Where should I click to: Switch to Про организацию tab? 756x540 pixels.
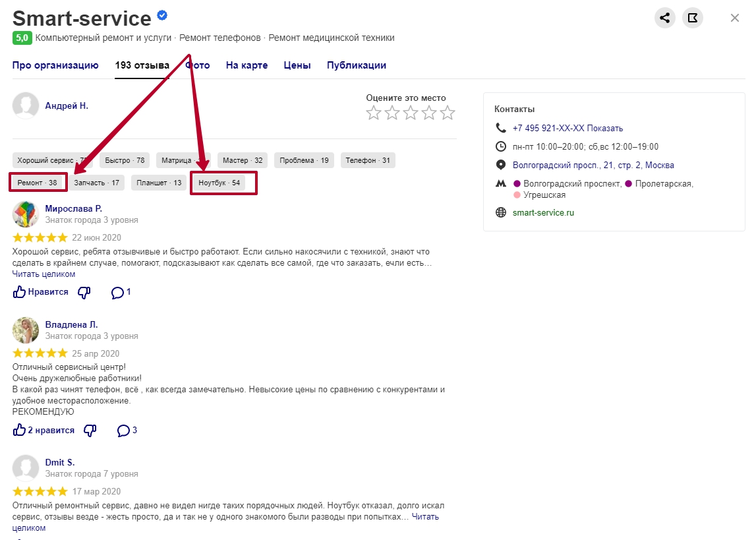click(55, 65)
